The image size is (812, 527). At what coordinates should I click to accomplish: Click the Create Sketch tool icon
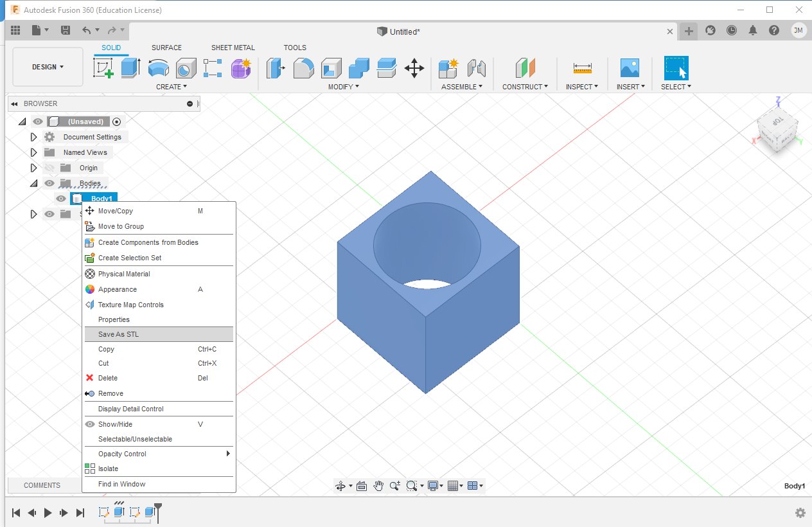tap(103, 67)
